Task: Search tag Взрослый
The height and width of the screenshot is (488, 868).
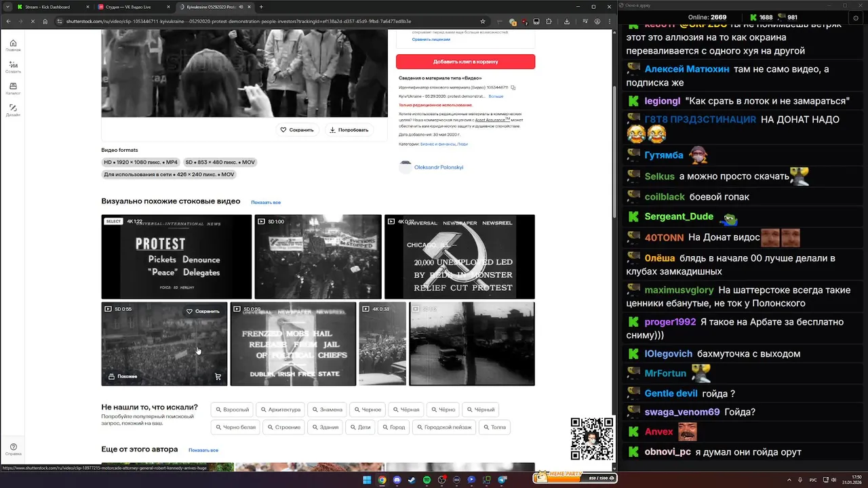Action: tap(232, 409)
